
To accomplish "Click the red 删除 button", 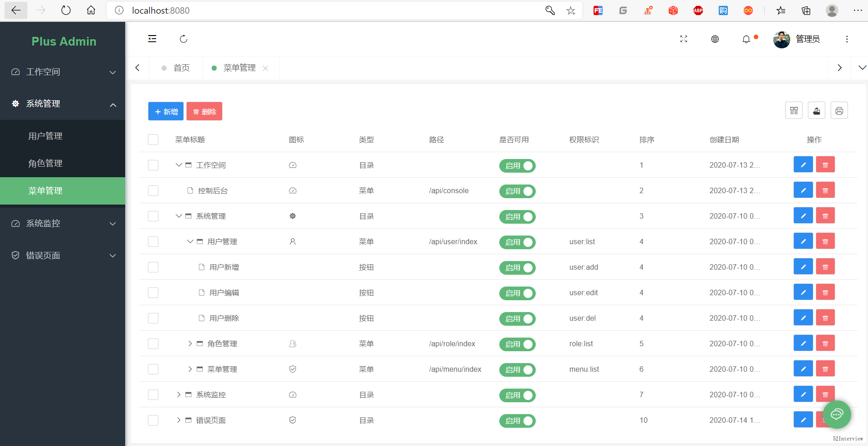I will point(204,111).
